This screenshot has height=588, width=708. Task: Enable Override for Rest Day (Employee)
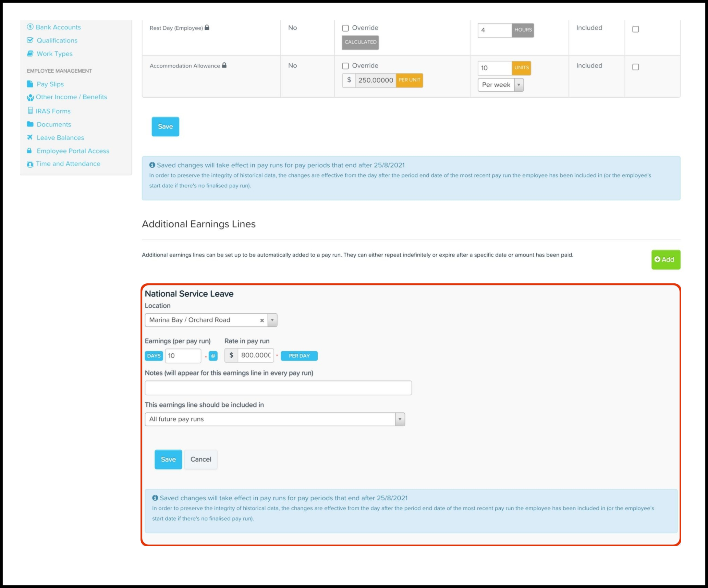click(345, 28)
